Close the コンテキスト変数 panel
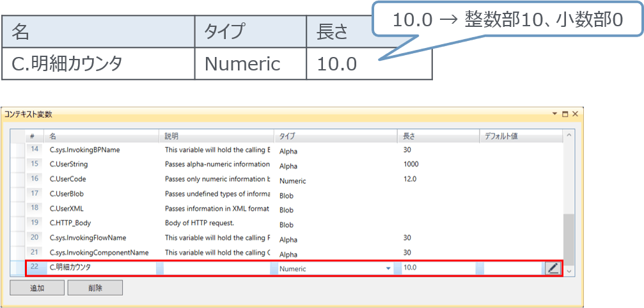644x308 pixels. 575,114
